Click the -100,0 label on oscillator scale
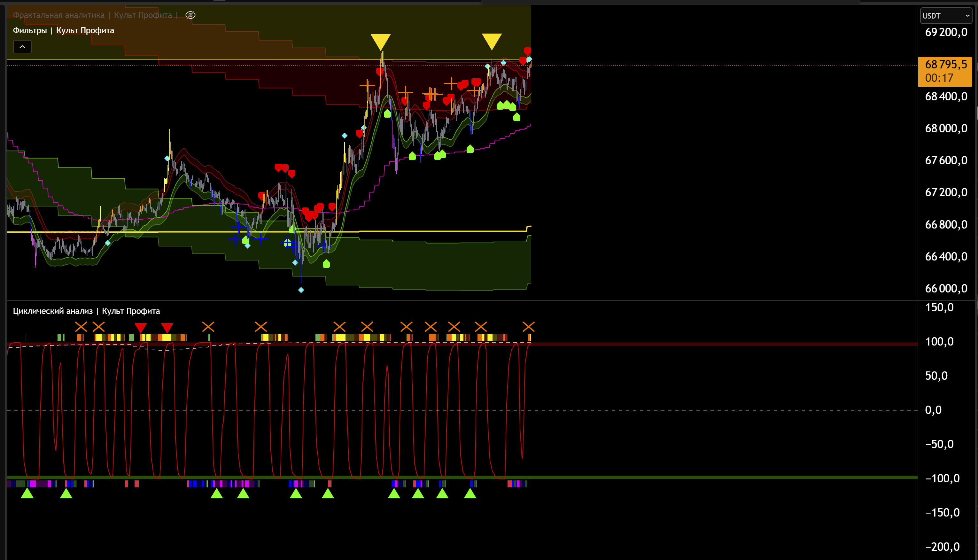The width and height of the screenshot is (978, 560). click(942, 478)
